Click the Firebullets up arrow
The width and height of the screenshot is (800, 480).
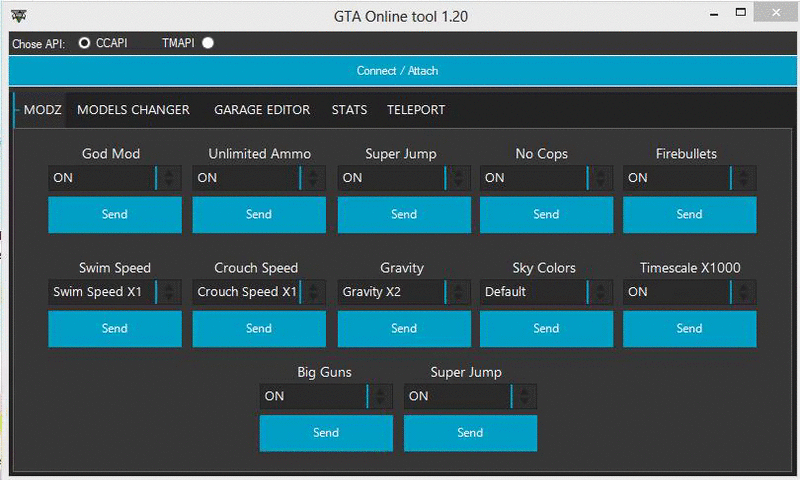[x=744, y=173]
